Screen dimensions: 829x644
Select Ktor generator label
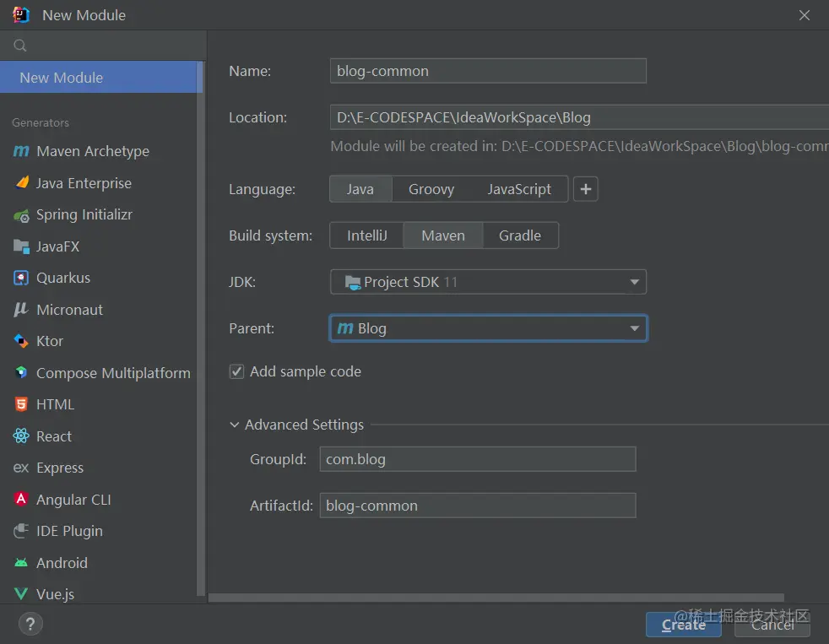(50, 341)
